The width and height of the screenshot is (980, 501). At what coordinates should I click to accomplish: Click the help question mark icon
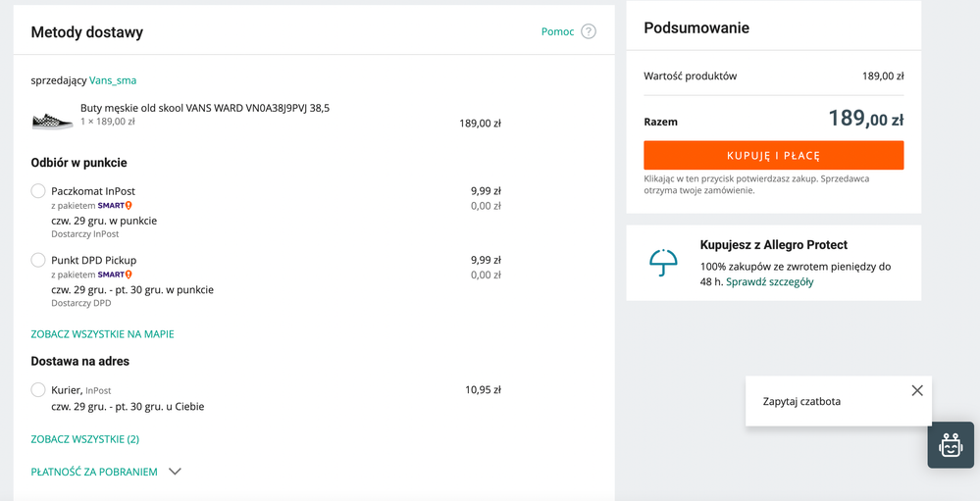[589, 31]
